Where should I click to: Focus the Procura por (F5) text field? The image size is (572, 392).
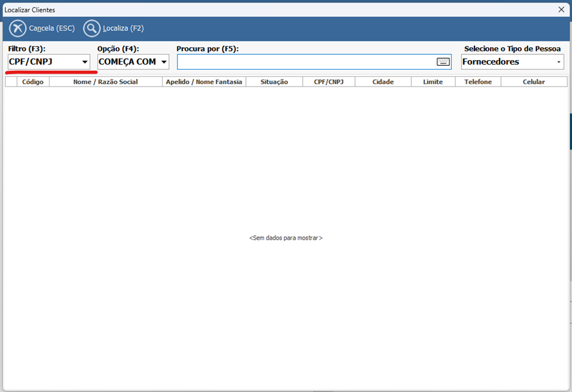pyautogui.click(x=306, y=62)
